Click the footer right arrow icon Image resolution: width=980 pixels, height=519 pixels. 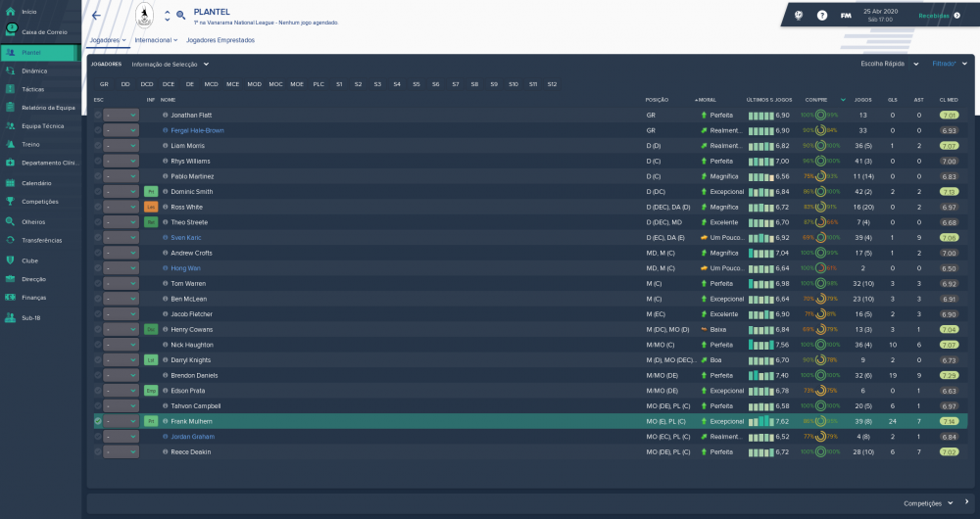tap(966, 501)
